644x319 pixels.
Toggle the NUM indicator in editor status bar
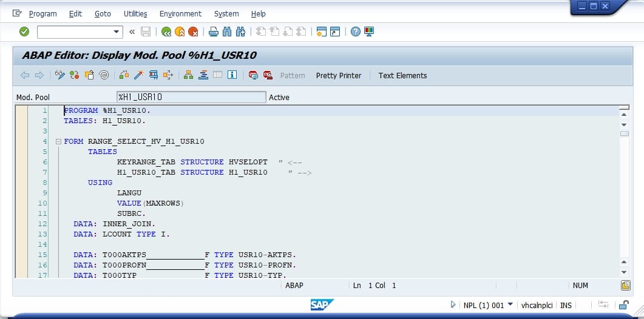tap(580, 285)
